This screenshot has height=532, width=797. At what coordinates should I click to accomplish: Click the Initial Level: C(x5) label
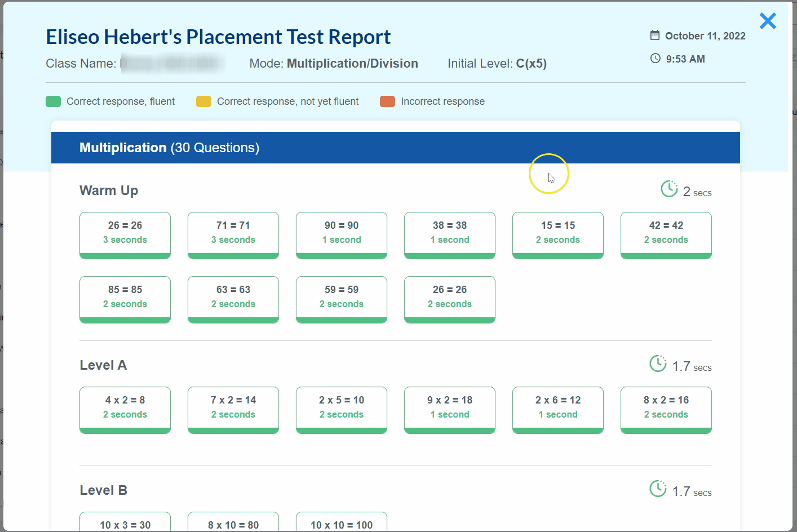tap(497, 63)
